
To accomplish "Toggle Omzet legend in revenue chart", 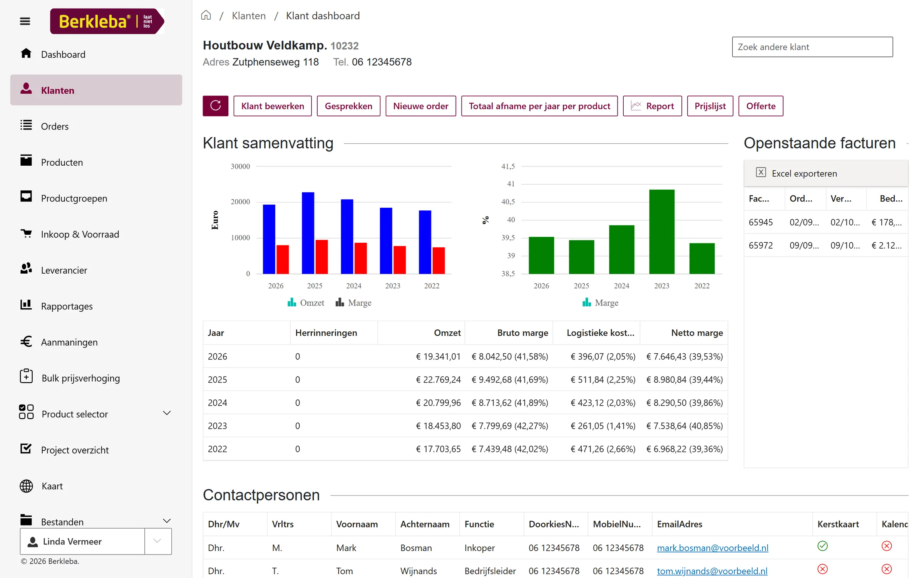I will [306, 302].
